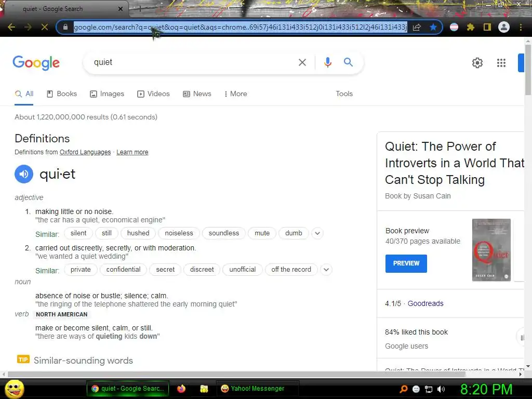Launch Firefox from the taskbar
The image size is (532, 399).
pos(181,389)
